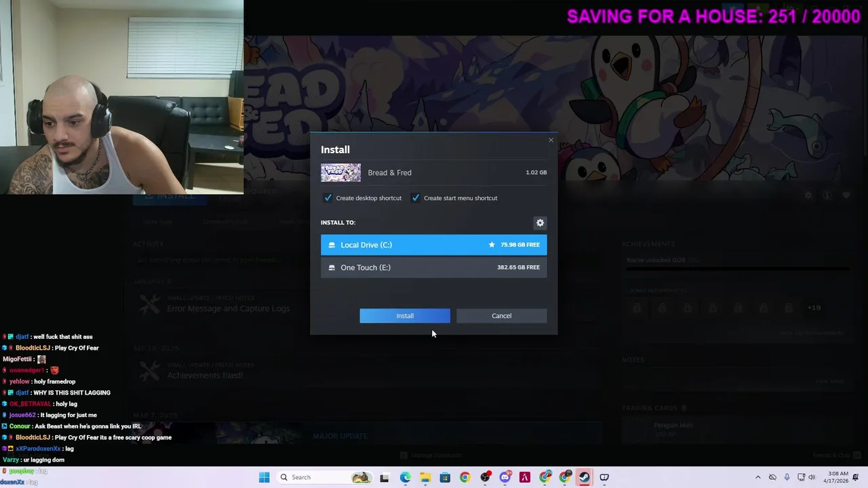Open Penguin Man trading card
The width and height of the screenshot is (868, 488).
(x=673, y=426)
